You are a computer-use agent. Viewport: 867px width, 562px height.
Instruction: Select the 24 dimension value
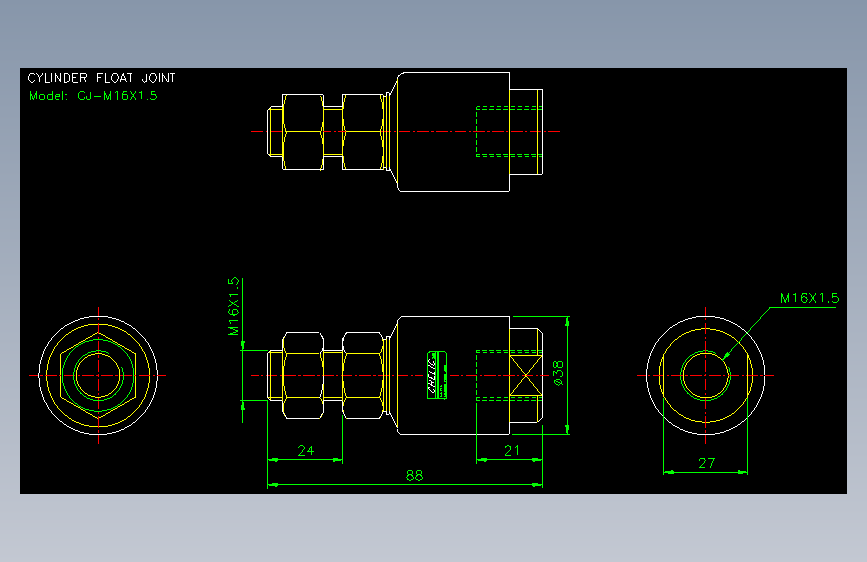(305, 450)
